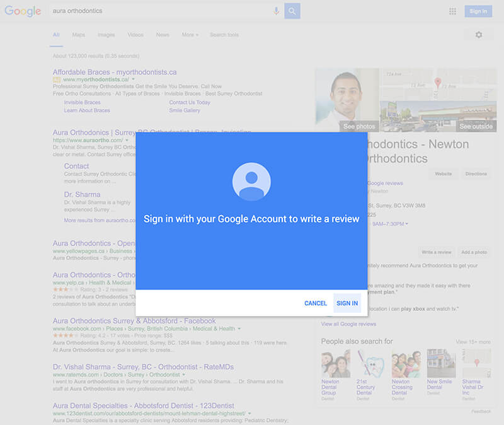Screen dimensions: 504x425
Task: Expand arrow beside ratemds.com result URL
Action: (183, 375)
